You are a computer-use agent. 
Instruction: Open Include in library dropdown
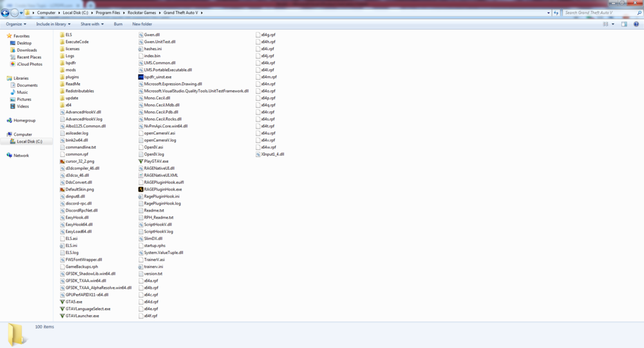pos(53,24)
